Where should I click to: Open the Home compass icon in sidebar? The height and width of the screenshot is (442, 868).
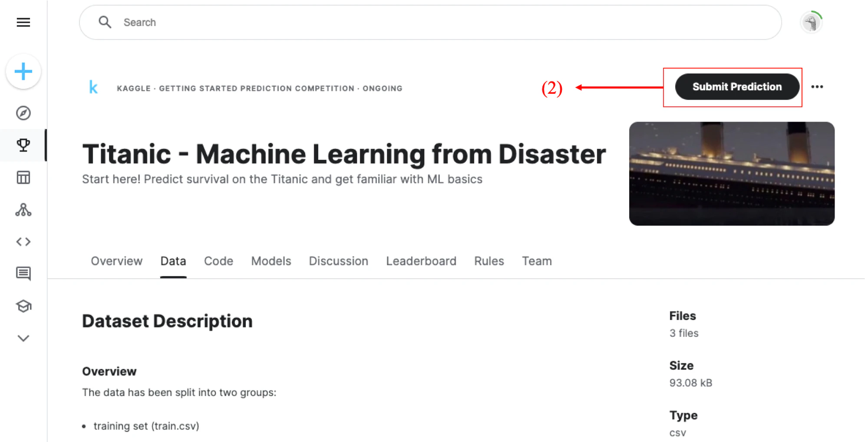(23, 113)
